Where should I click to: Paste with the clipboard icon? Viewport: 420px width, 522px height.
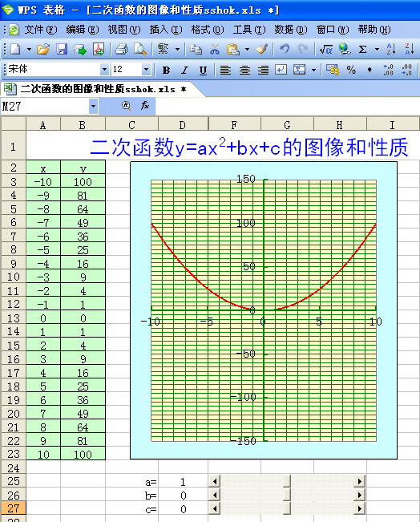(233, 49)
